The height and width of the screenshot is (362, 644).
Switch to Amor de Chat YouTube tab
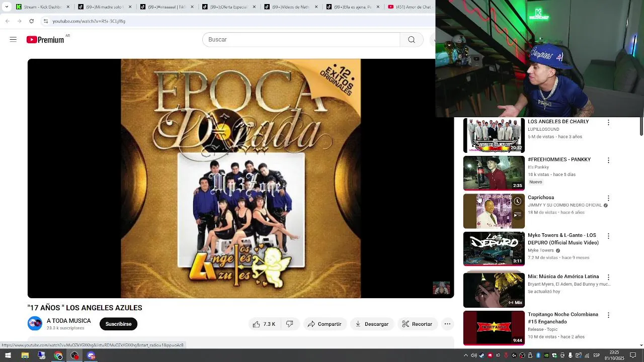(410, 7)
